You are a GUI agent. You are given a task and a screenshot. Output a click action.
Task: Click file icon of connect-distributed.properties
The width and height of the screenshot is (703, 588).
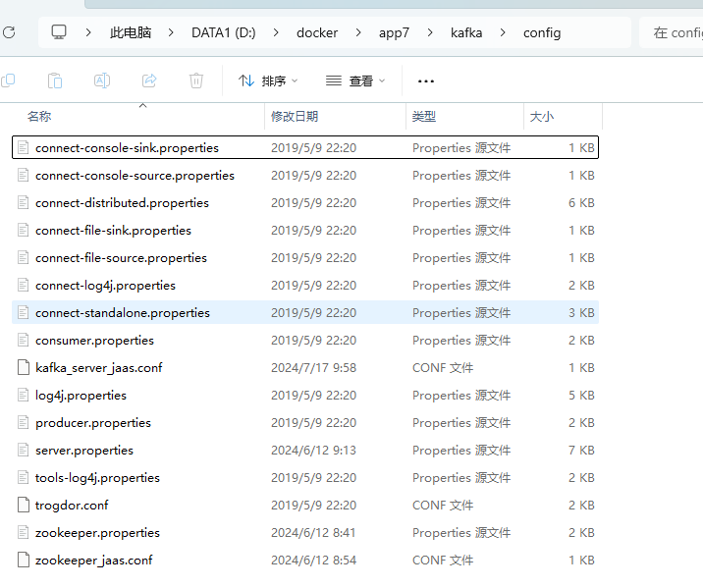coord(24,202)
